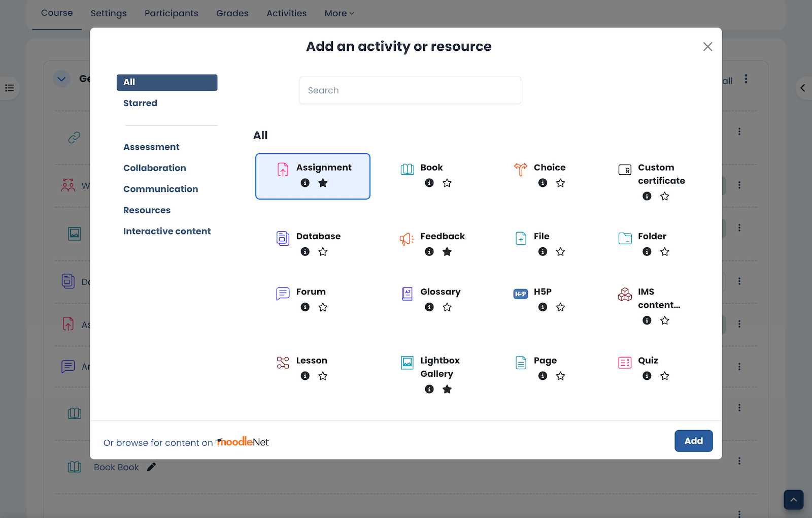Viewport: 812px width, 518px height.
Task: Select the Quiz activity icon
Action: click(x=625, y=362)
